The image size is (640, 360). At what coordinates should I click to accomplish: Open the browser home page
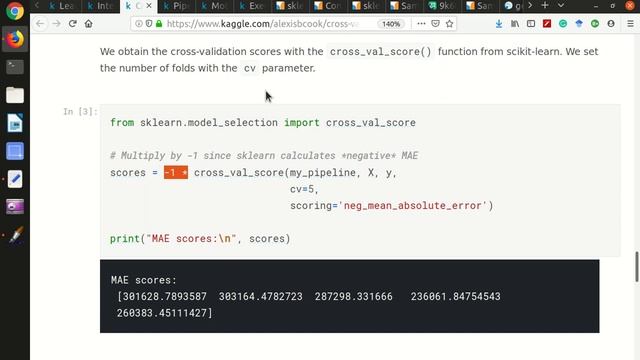(x=89, y=24)
